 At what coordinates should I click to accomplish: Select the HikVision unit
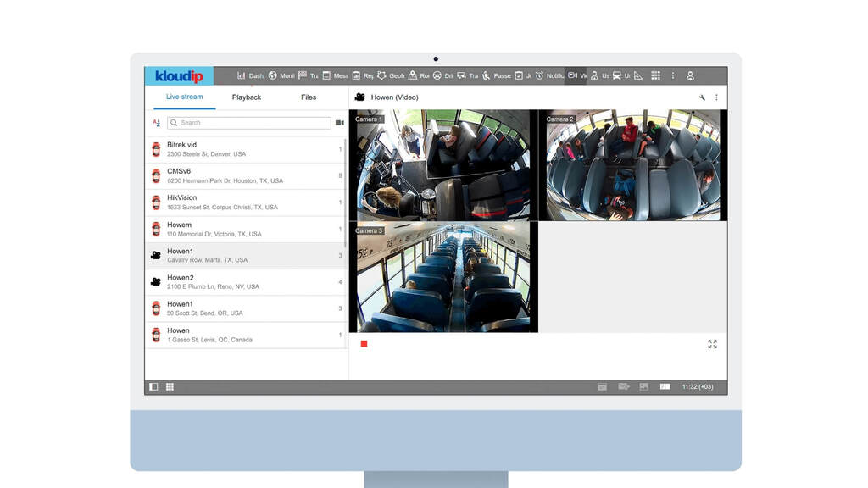[x=246, y=202]
